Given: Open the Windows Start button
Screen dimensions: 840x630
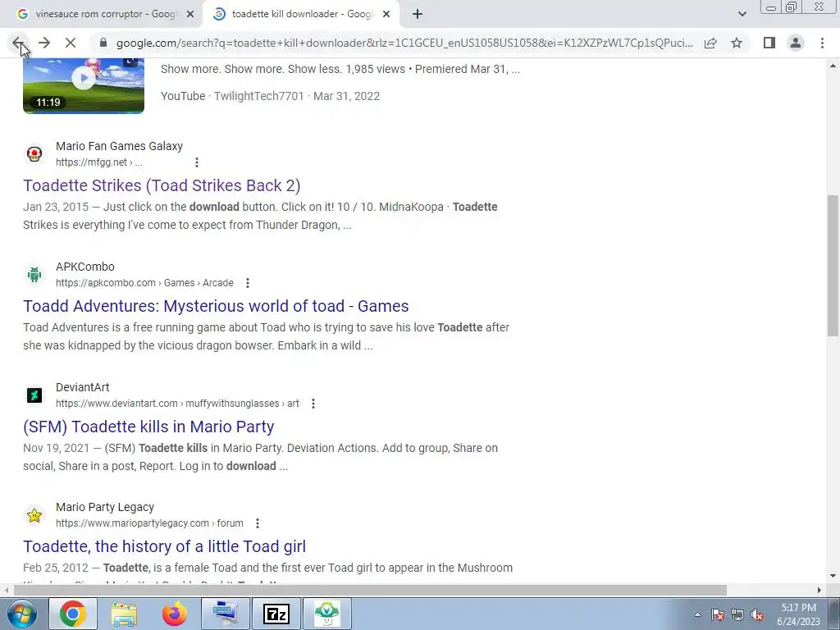Looking at the screenshot, I should (21, 614).
